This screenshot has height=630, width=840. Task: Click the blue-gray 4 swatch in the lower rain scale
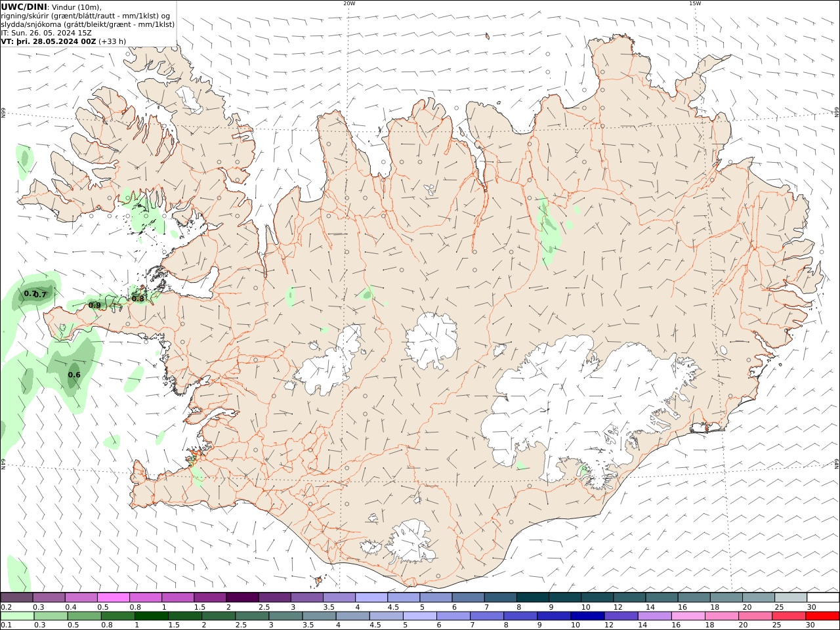353,616
